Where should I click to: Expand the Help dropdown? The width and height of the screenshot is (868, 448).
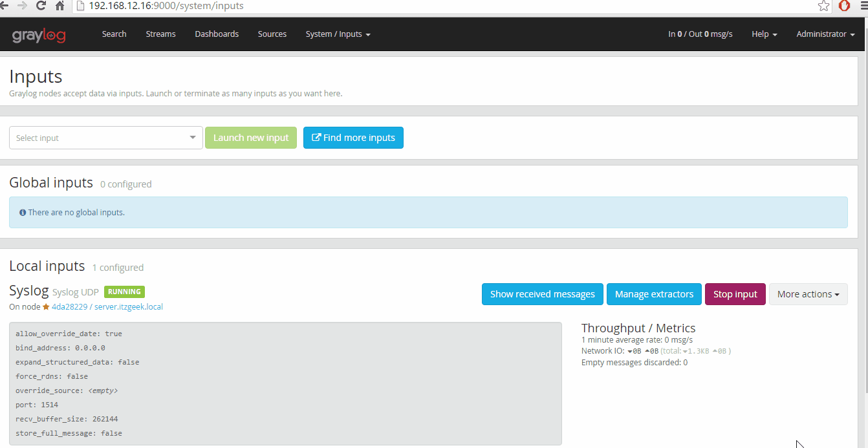[x=765, y=34]
